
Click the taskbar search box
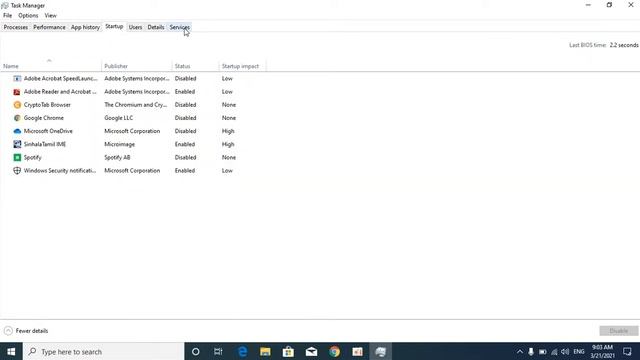tap(104, 351)
